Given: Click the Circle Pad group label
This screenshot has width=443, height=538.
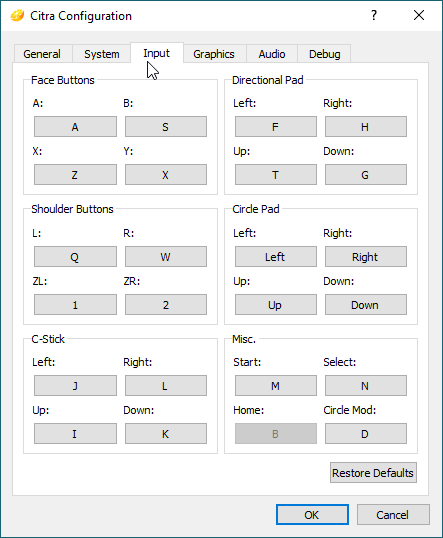Looking at the screenshot, I should (256, 209).
